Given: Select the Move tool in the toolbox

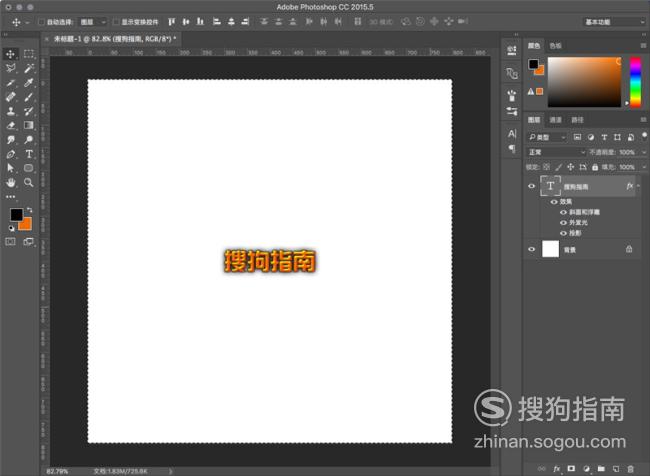Looking at the screenshot, I should pos(11,54).
